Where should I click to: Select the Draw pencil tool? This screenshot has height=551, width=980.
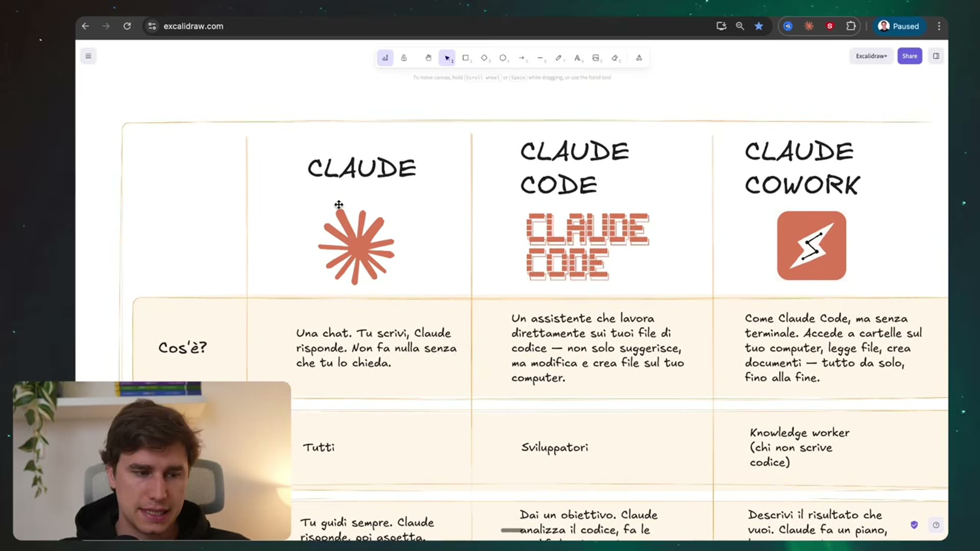click(559, 58)
